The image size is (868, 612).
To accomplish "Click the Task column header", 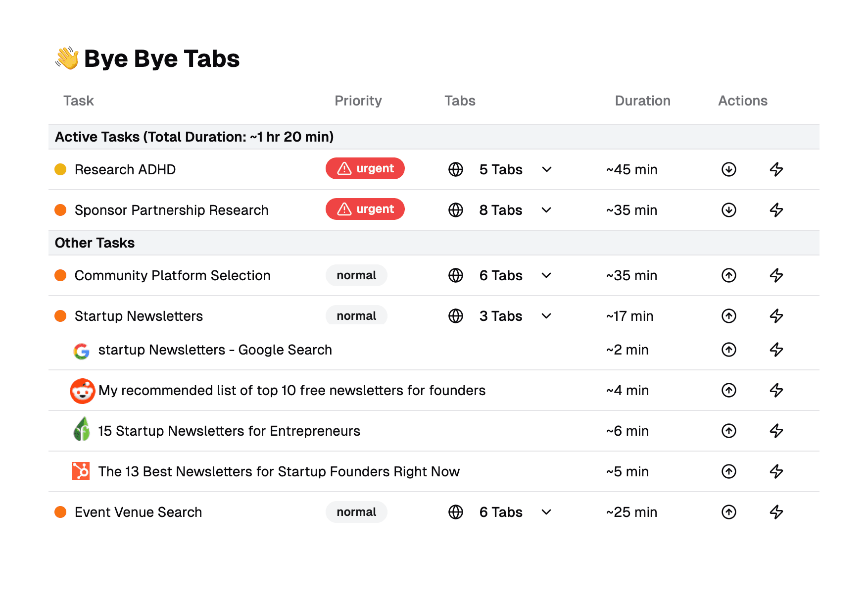I will click(79, 101).
